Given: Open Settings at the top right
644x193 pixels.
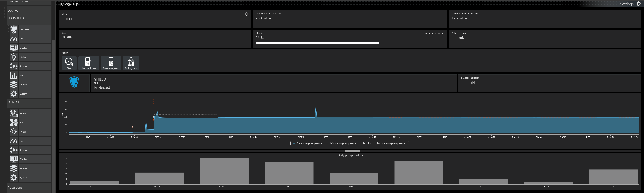Looking at the screenshot, I should click(x=631, y=4).
